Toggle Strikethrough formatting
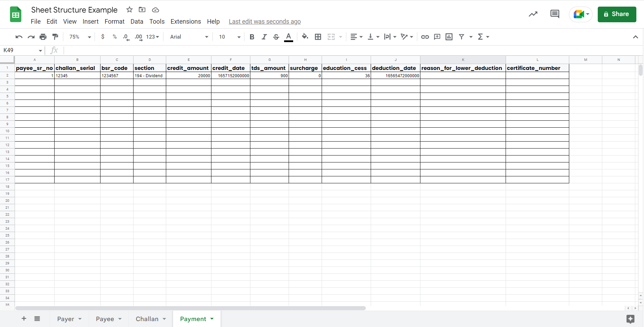Image resolution: width=644 pixels, height=327 pixels. pos(276,37)
